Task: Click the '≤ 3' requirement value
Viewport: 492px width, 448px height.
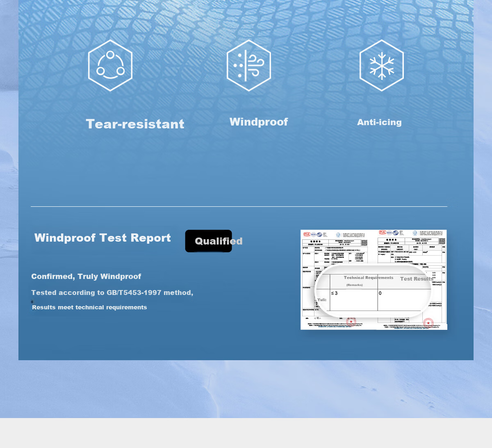Action: click(x=334, y=293)
